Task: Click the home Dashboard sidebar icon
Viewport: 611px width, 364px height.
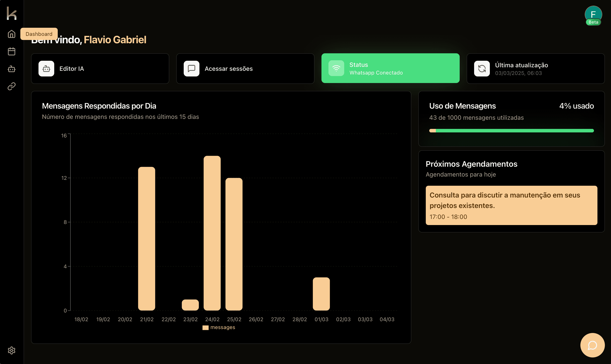Action: [x=12, y=34]
